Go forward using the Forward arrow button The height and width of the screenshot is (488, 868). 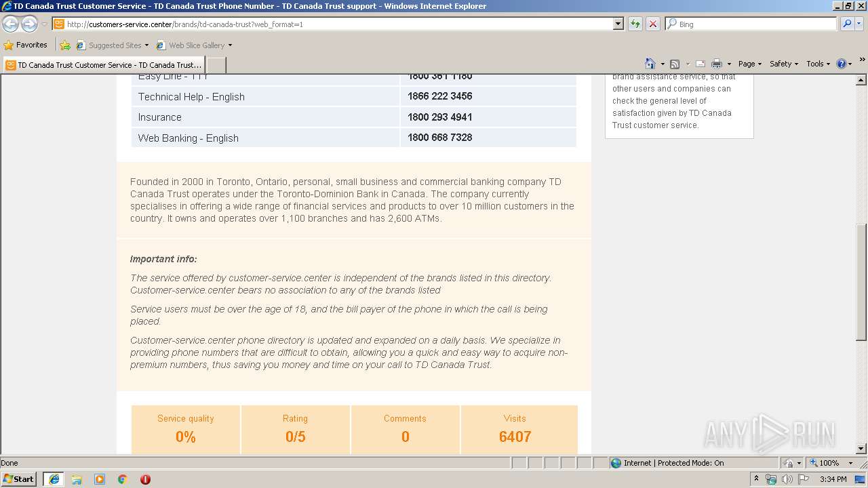point(29,24)
